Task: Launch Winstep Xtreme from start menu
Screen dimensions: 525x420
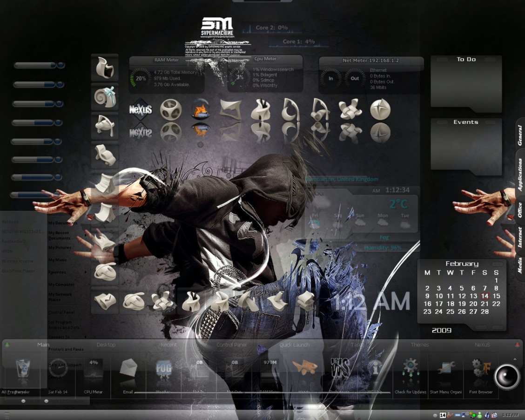Action: coord(17,261)
